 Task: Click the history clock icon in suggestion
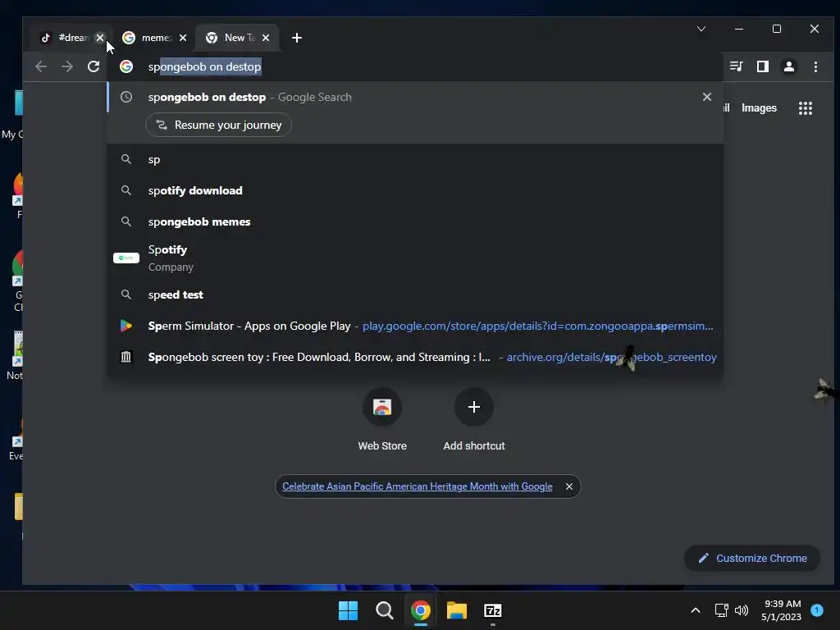(126, 97)
